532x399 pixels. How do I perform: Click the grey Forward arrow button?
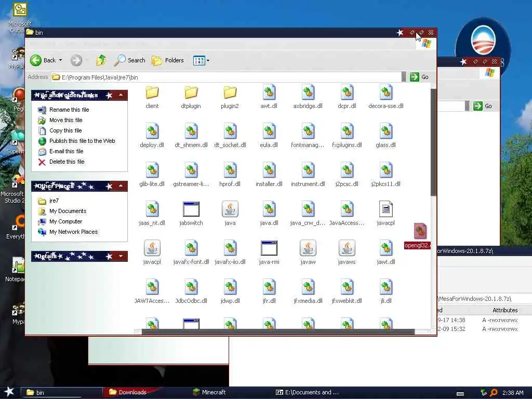coord(76,60)
